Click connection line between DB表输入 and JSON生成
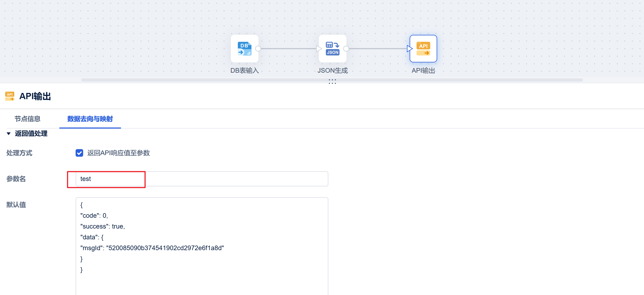 [x=288, y=49]
